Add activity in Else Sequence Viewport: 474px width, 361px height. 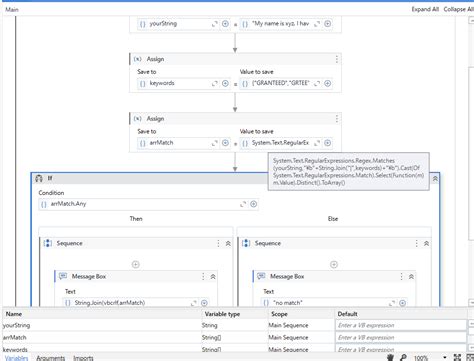[x=334, y=265]
